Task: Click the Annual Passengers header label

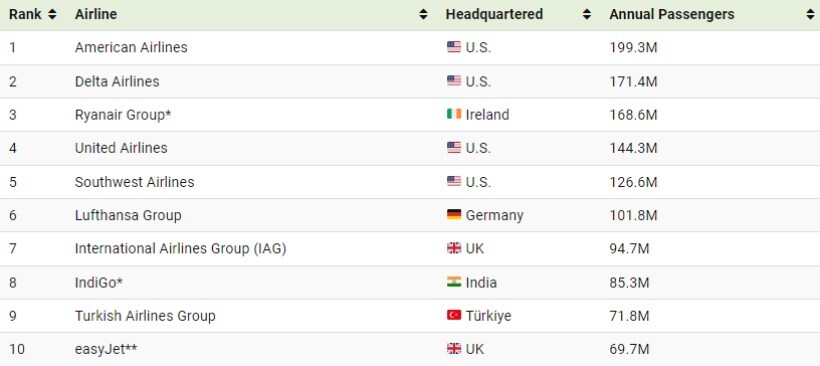Action: tap(671, 15)
